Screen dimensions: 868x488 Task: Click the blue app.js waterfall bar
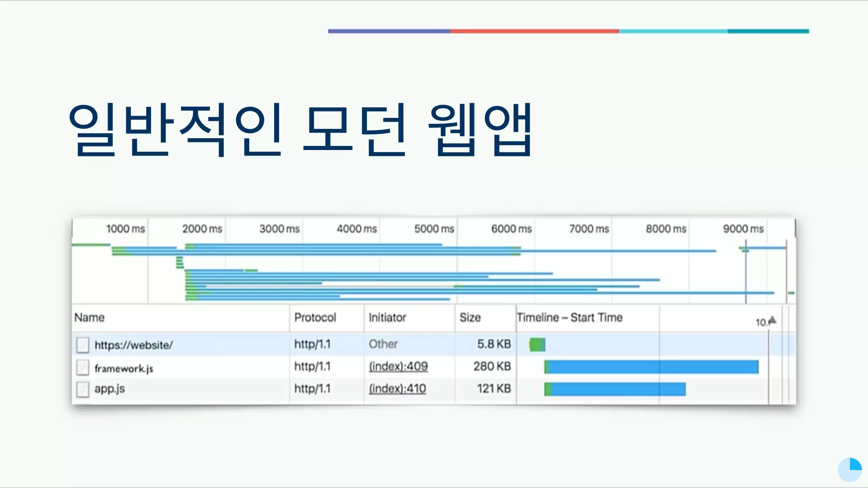click(615, 389)
